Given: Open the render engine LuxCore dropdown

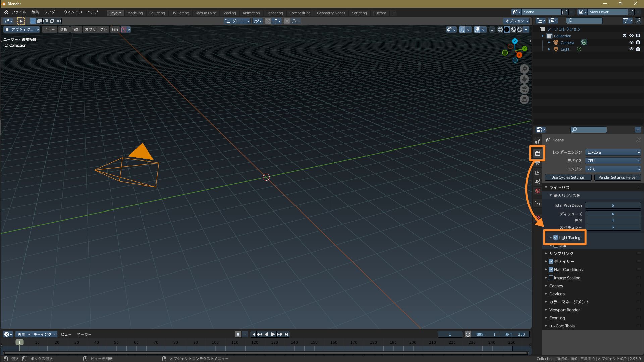Looking at the screenshot, I should (x=613, y=152).
